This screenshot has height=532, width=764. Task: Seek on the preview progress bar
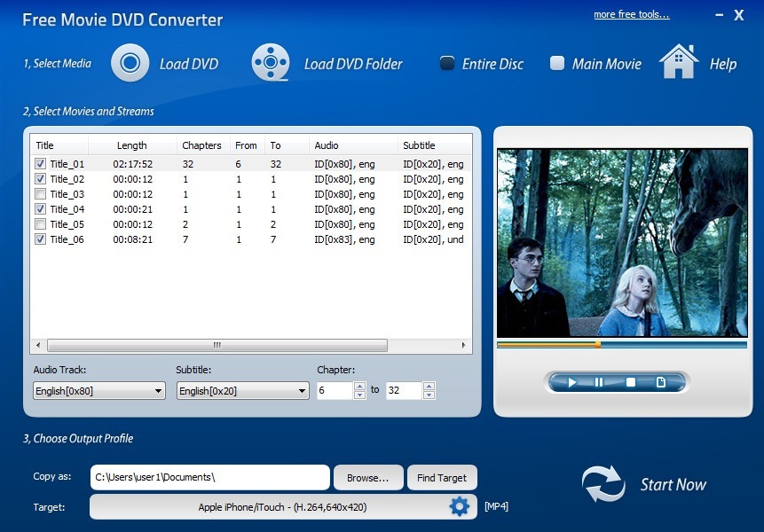point(622,345)
